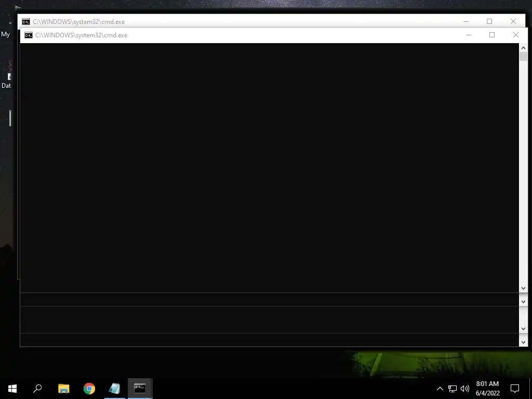Click front cmd.exe title bar text
This screenshot has width=532, height=399.
82,35
